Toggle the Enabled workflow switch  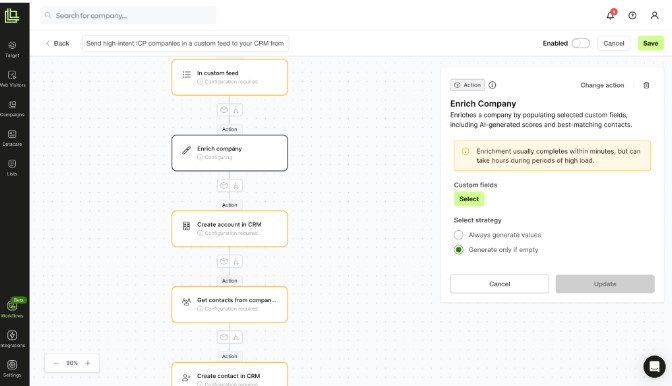pos(581,43)
